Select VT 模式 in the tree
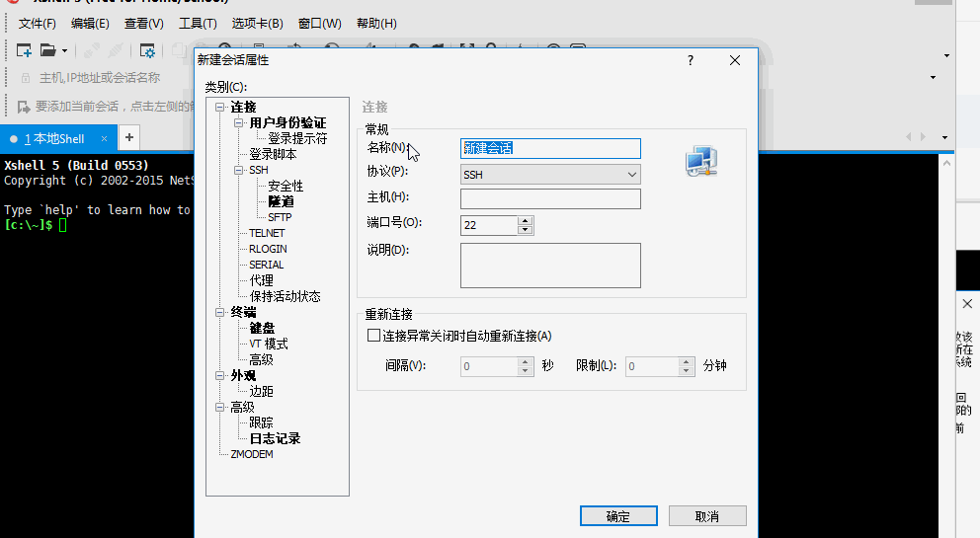Screen dimensions: 980x538 (x=269, y=344)
